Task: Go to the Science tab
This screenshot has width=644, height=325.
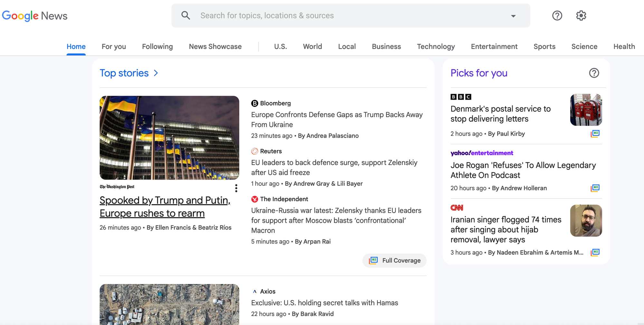Action: pos(584,46)
